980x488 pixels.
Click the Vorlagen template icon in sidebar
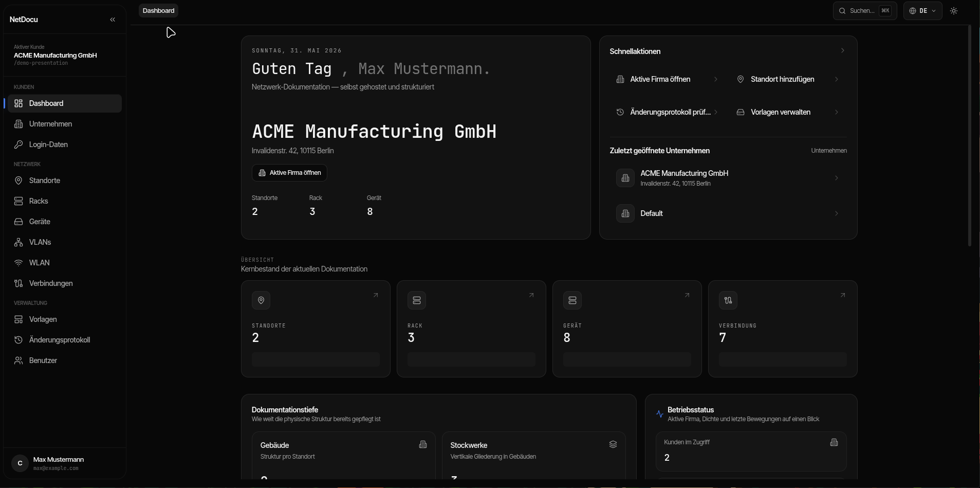(19, 319)
